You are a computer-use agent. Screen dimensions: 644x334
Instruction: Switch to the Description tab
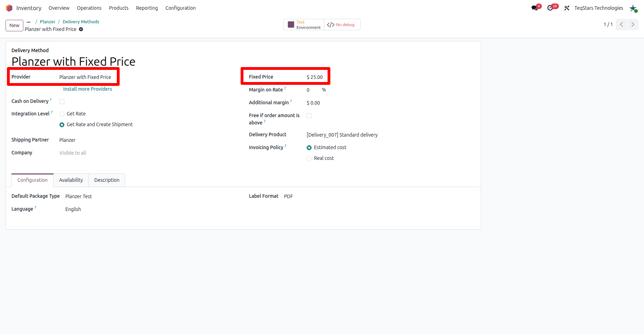coord(107,180)
